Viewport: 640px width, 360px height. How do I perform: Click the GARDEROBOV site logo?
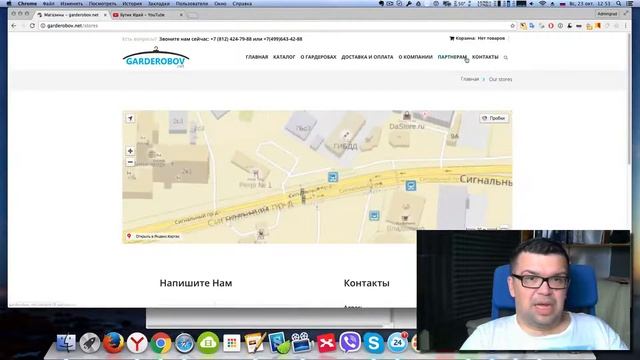(156, 58)
